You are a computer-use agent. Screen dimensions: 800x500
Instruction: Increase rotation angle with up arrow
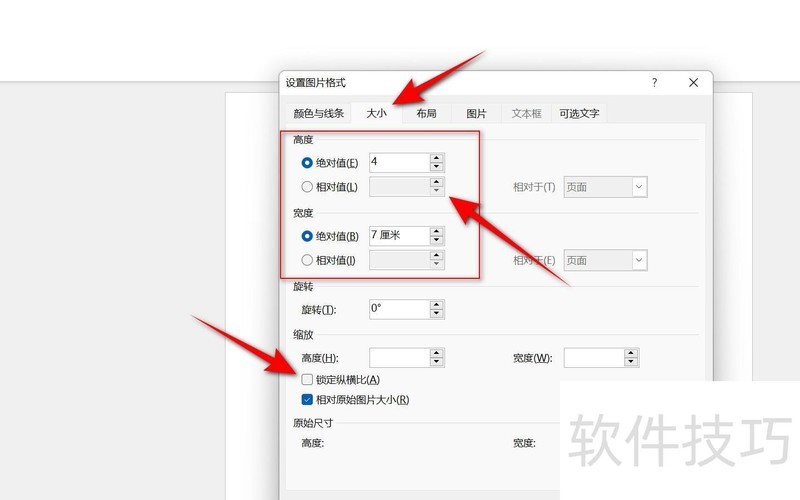pyautogui.click(x=436, y=304)
